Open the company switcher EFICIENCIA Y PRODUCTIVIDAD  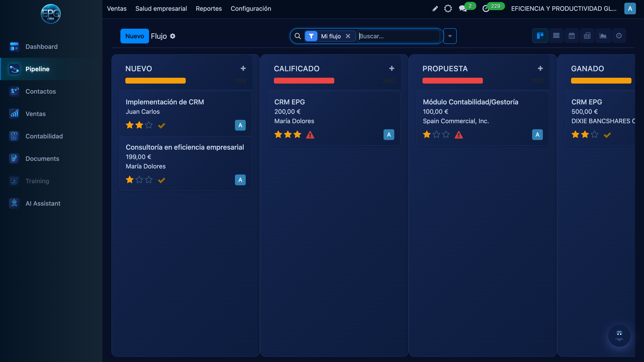(563, 9)
